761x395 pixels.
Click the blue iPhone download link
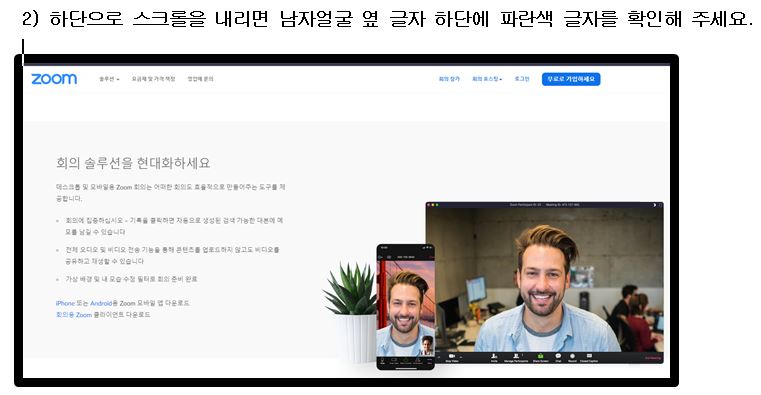tap(65, 303)
